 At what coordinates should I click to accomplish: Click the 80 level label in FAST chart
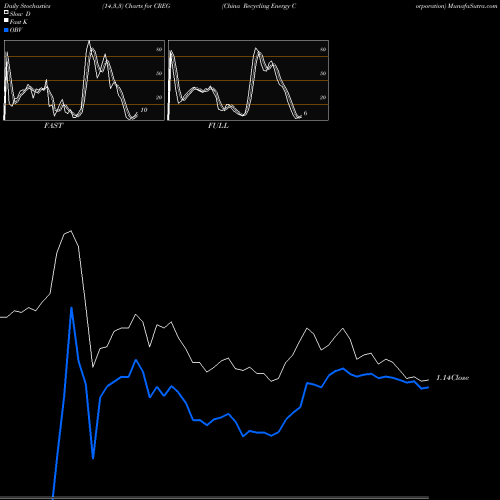coord(159,49)
